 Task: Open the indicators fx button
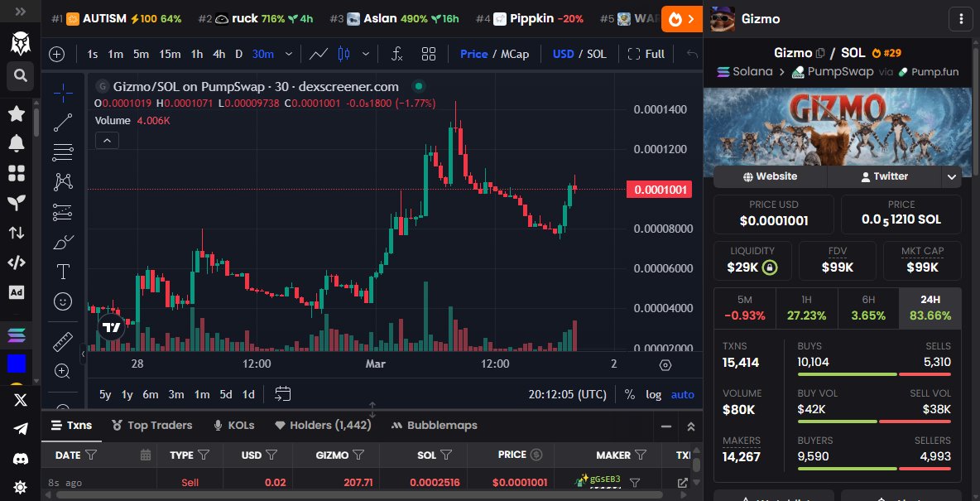coord(396,54)
